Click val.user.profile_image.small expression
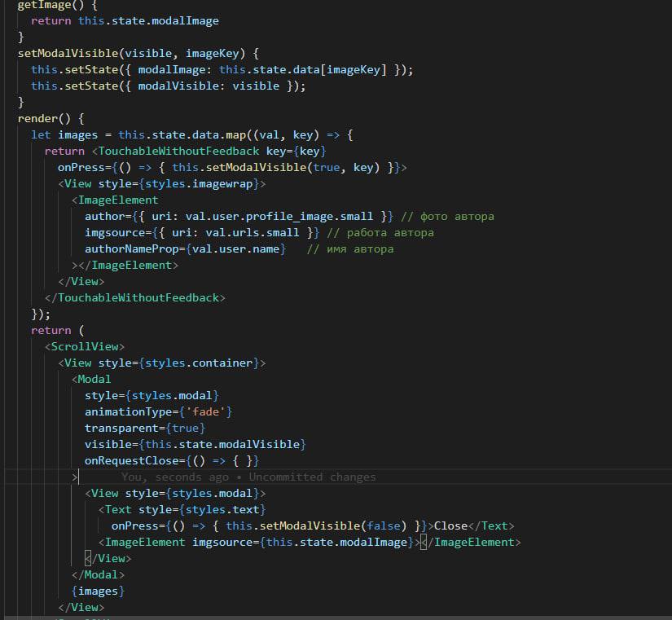This screenshot has width=672, height=620. pyautogui.click(x=279, y=217)
